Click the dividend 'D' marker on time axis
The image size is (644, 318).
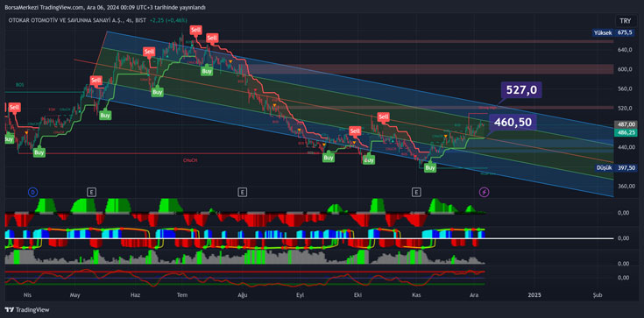click(33, 192)
